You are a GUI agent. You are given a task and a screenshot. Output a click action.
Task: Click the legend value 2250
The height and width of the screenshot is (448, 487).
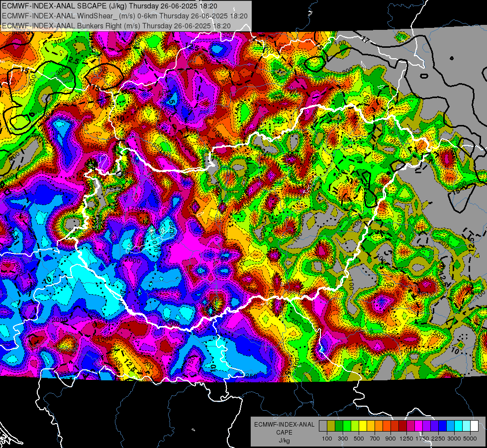tap(439, 439)
